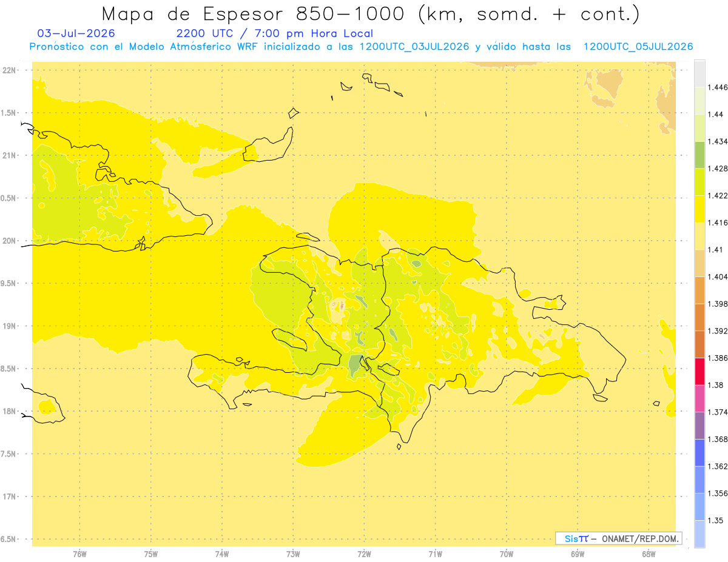This screenshot has height=562, width=728.
Task: Select the blue 1.362–1.368 colorbar segment
Action: [699, 452]
